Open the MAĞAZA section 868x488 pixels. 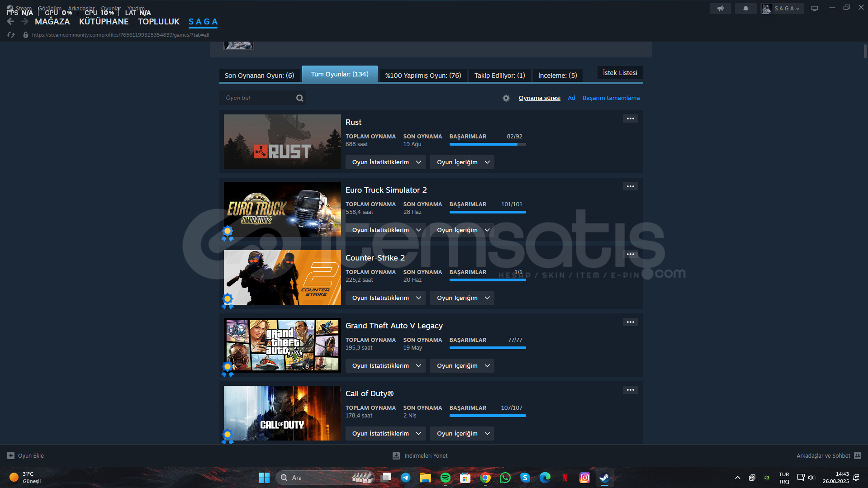[x=52, y=22]
